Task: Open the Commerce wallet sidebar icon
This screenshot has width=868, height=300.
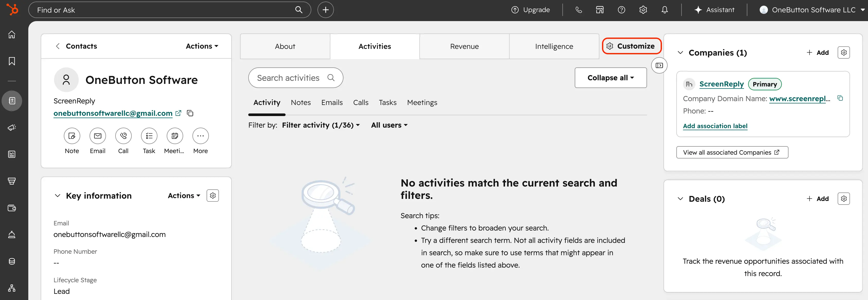Action: [x=12, y=208]
